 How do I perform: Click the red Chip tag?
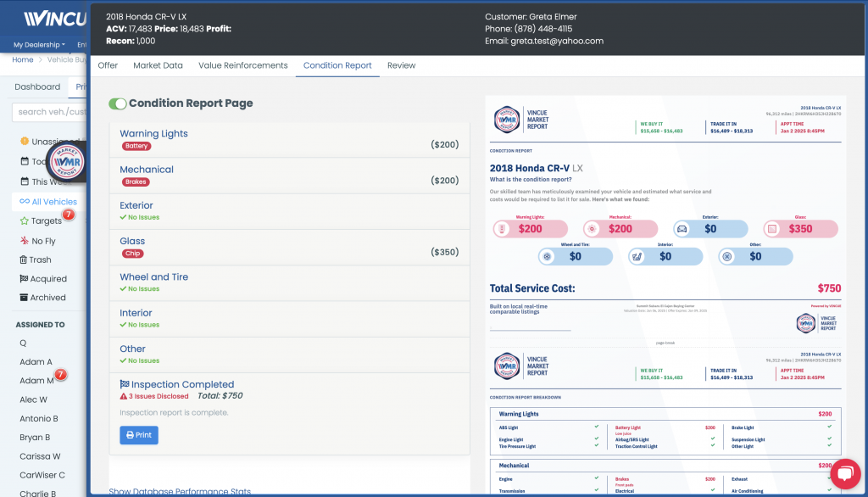tap(132, 254)
